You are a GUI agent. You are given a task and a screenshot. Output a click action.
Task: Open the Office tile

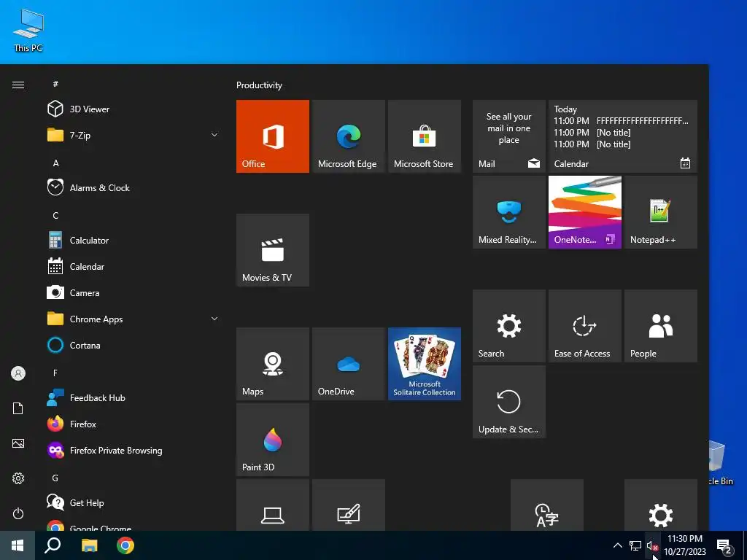[x=273, y=136]
